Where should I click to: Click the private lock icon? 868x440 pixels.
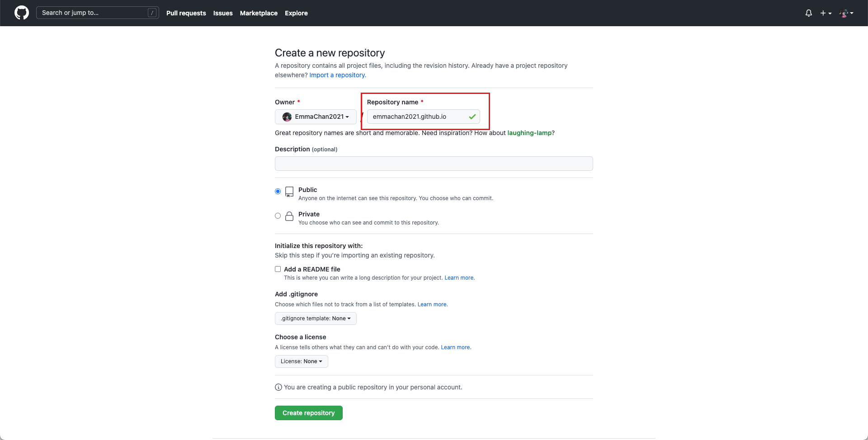point(289,216)
